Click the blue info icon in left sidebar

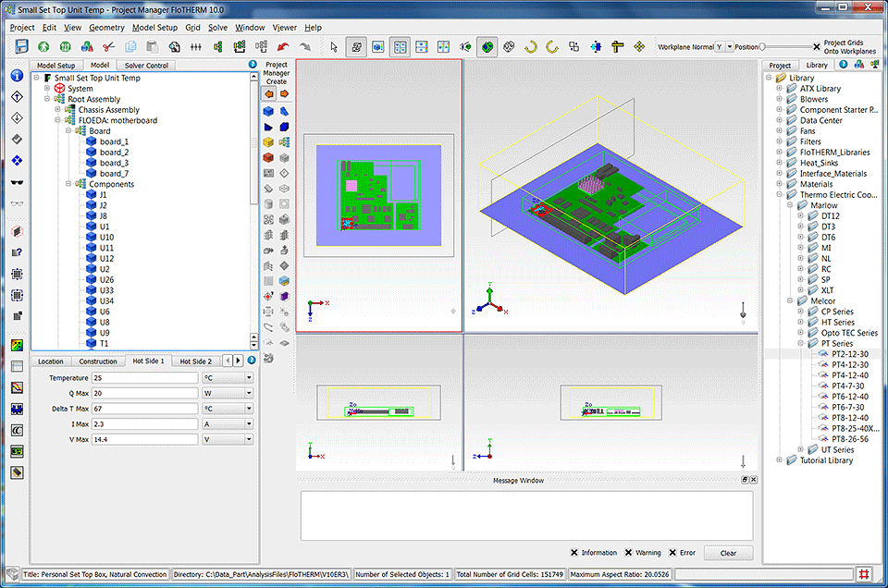pyautogui.click(x=17, y=76)
